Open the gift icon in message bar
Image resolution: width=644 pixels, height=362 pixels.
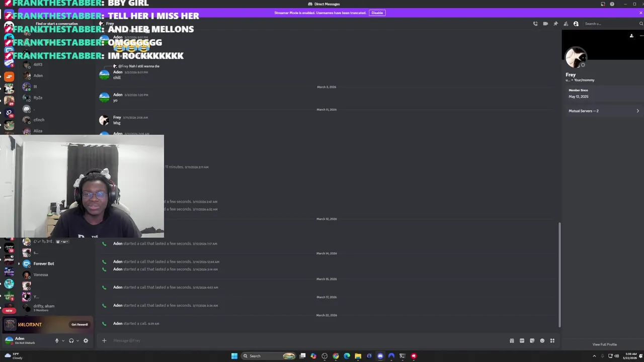coord(512,340)
